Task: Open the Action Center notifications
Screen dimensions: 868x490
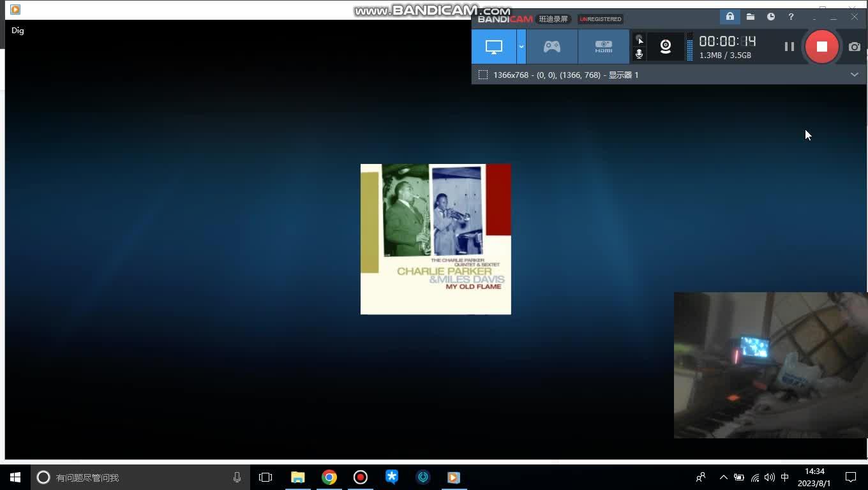Action: (851, 477)
